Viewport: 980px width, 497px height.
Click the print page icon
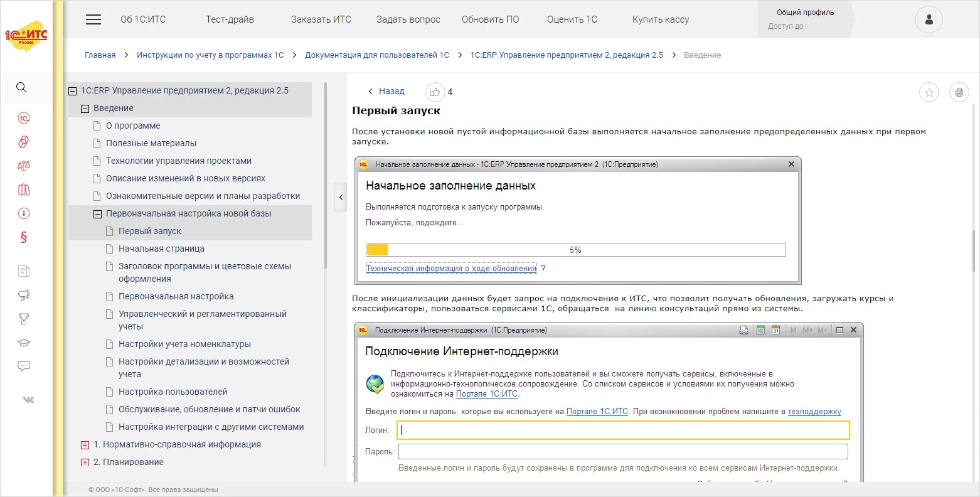click(x=959, y=93)
